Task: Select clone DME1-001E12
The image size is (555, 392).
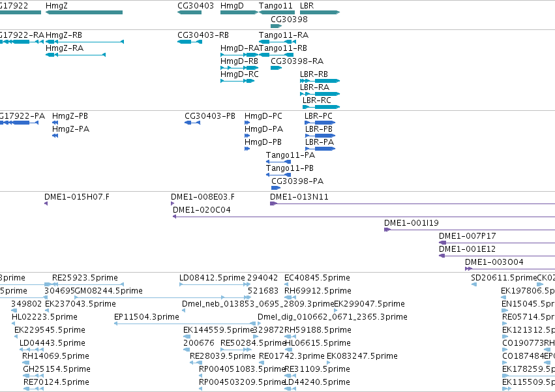Action: point(467,249)
